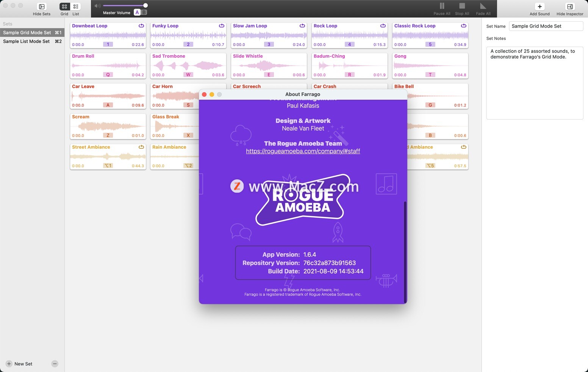The height and width of the screenshot is (372, 588).
Task: Play the Downbeat Loop sound tile
Action: [x=108, y=36]
